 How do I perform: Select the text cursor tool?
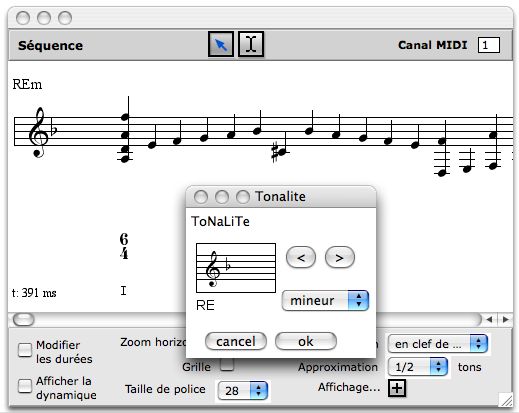point(251,44)
